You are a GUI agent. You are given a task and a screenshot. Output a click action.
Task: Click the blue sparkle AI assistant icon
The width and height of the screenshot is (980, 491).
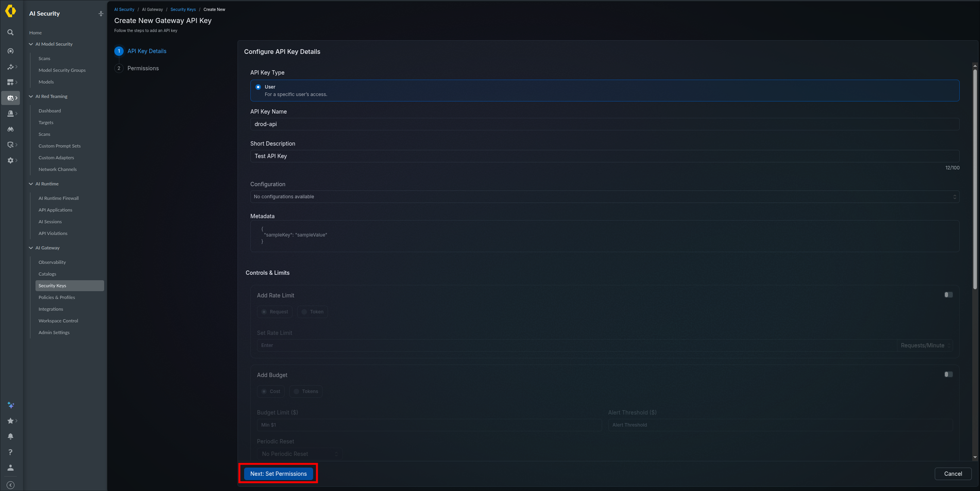[10, 405]
